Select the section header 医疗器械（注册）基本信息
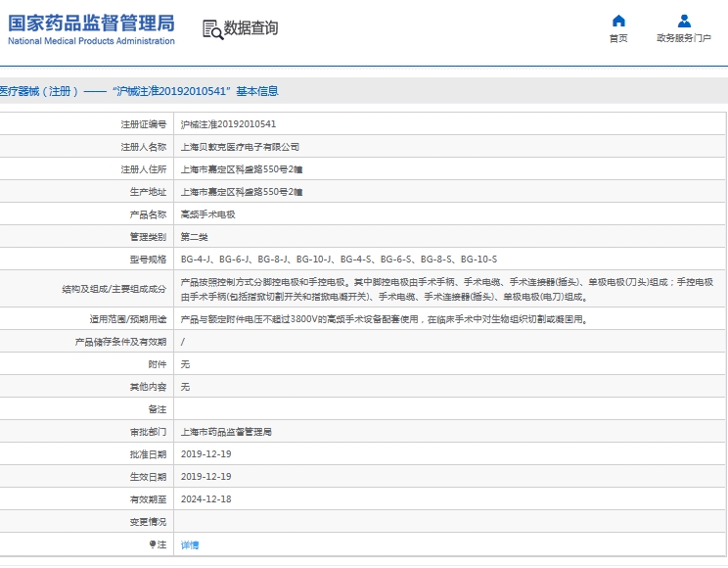 pyautogui.click(x=139, y=91)
